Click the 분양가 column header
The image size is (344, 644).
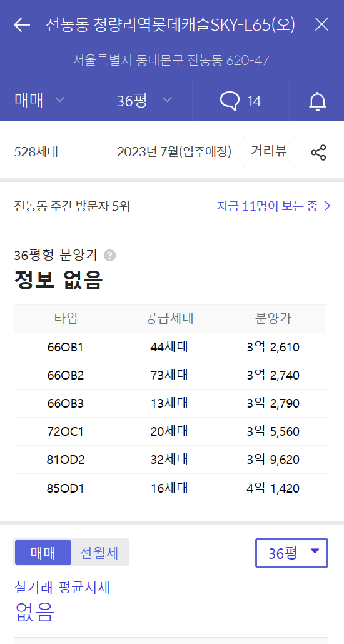(x=273, y=319)
